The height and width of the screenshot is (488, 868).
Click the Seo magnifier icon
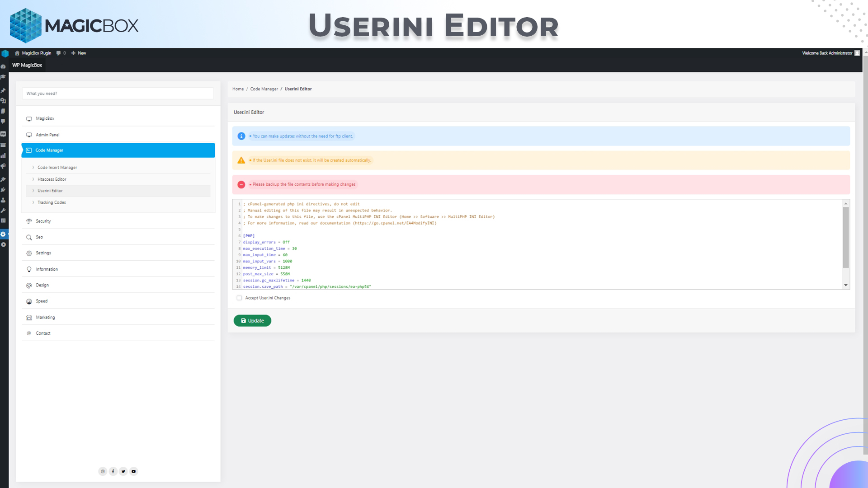click(x=29, y=237)
